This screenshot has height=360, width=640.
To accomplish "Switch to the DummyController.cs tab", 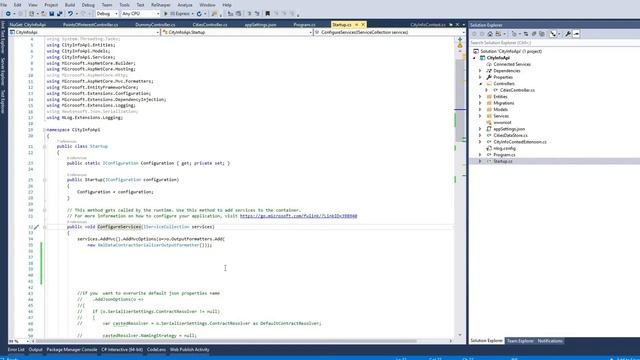I will click(x=155, y=24).
